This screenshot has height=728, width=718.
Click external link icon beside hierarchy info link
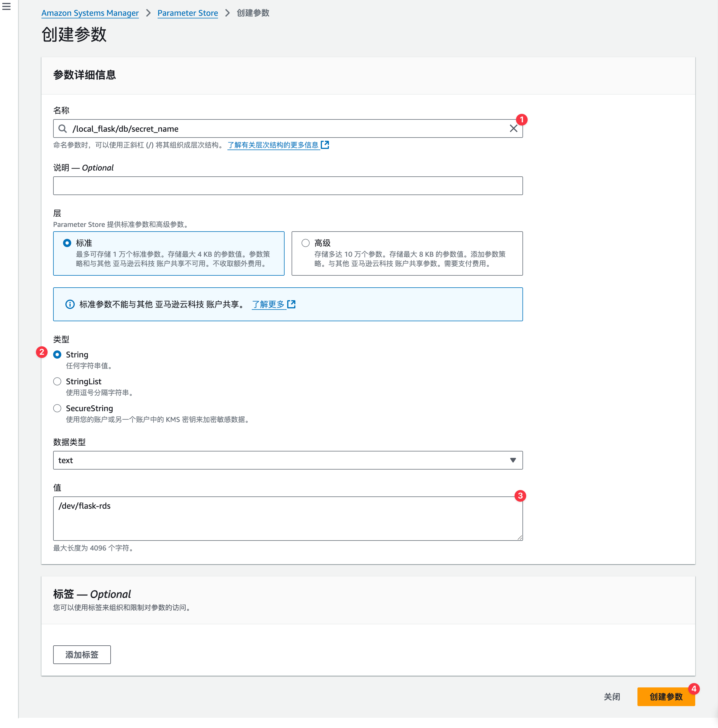[x=325, y=145]
